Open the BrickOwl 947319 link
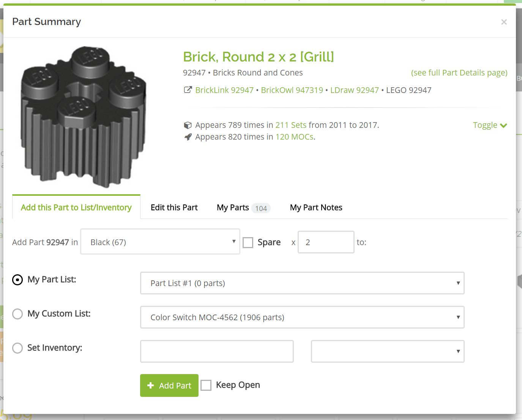522x420 pixels. click(292, 90)
